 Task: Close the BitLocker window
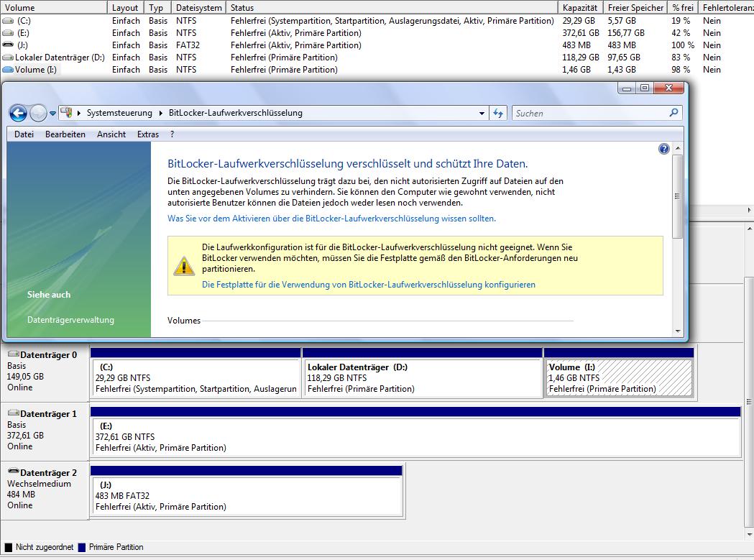click(668, 88)
